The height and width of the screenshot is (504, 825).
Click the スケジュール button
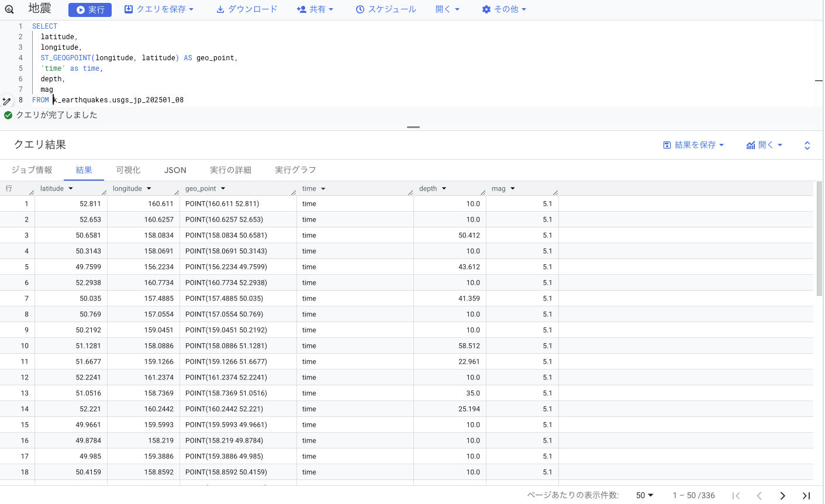(386, 9)
